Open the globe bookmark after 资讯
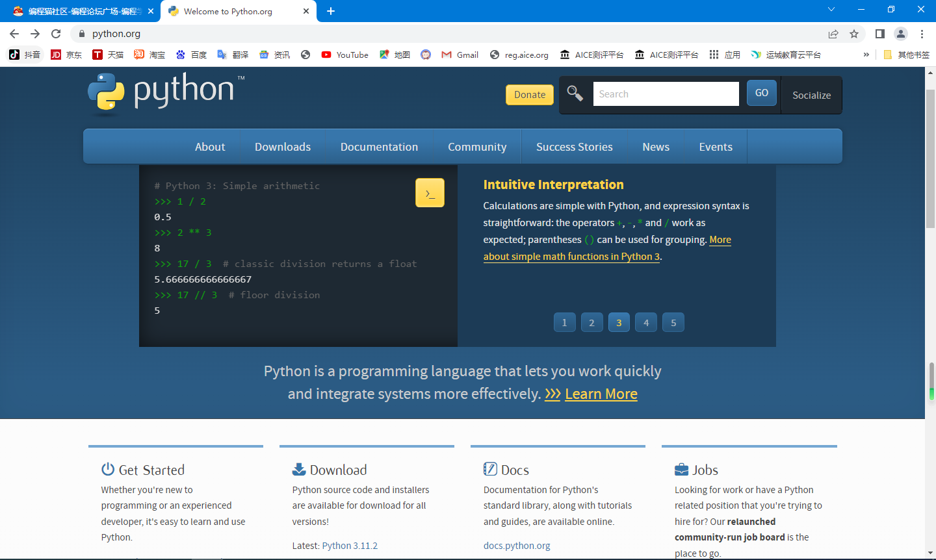The height and width of the screenshot is (560, 936). [305, 55]
